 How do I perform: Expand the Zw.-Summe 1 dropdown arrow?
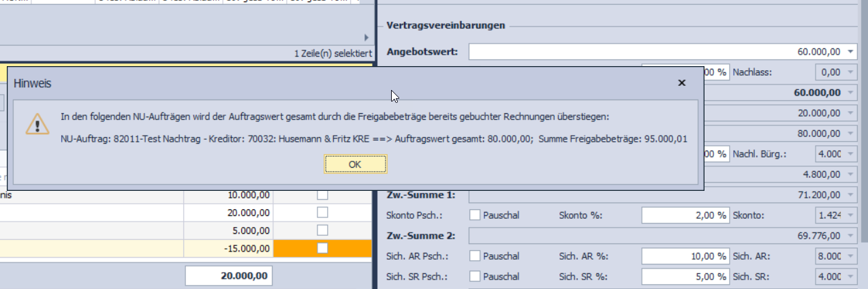point(850,196)
